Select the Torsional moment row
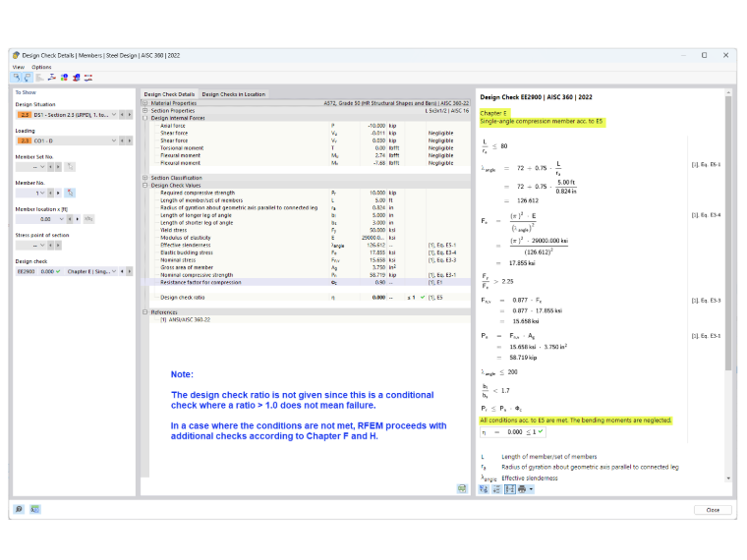 (310, 148)
